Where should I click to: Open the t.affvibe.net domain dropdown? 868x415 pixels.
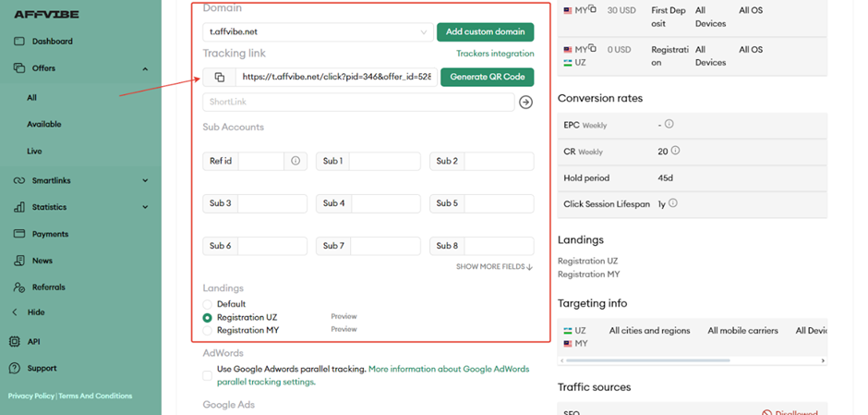coord(318,32)
